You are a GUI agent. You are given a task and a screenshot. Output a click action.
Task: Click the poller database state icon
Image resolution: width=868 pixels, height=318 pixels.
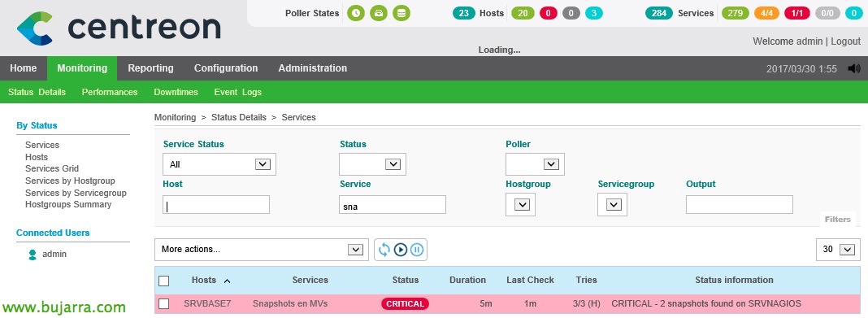point(401,13)
